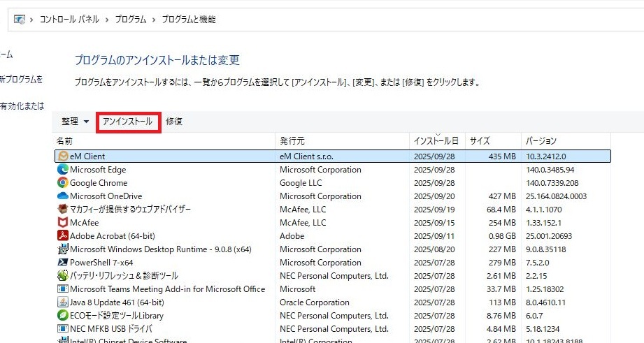Image resolution: width=644 pixels, height=343 pixels.
Task: Expand the chevron after コントロール パネル breadcrumb
Action: (108, 20)
